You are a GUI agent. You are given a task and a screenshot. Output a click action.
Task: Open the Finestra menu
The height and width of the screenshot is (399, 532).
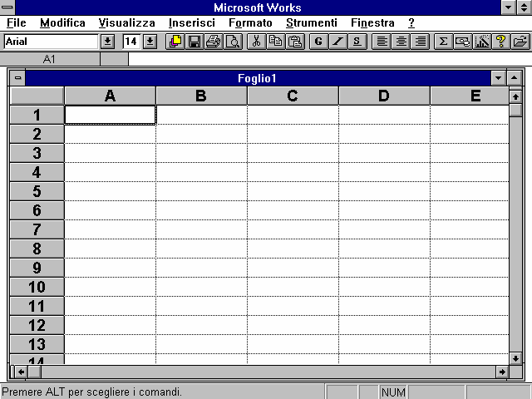(x=372, y=23)
